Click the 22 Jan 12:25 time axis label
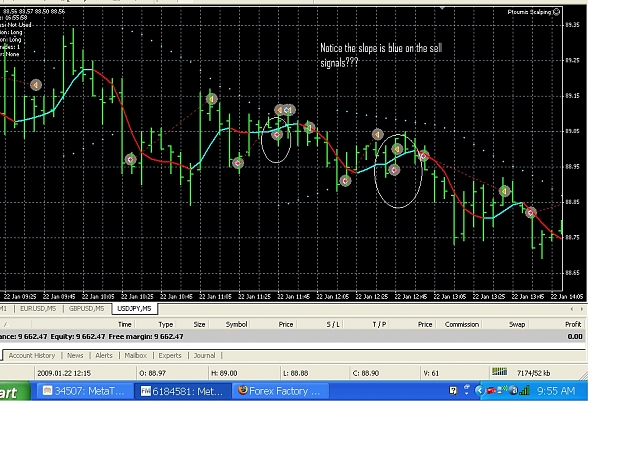Screen dimensions: 625x469 click(371, 296)
